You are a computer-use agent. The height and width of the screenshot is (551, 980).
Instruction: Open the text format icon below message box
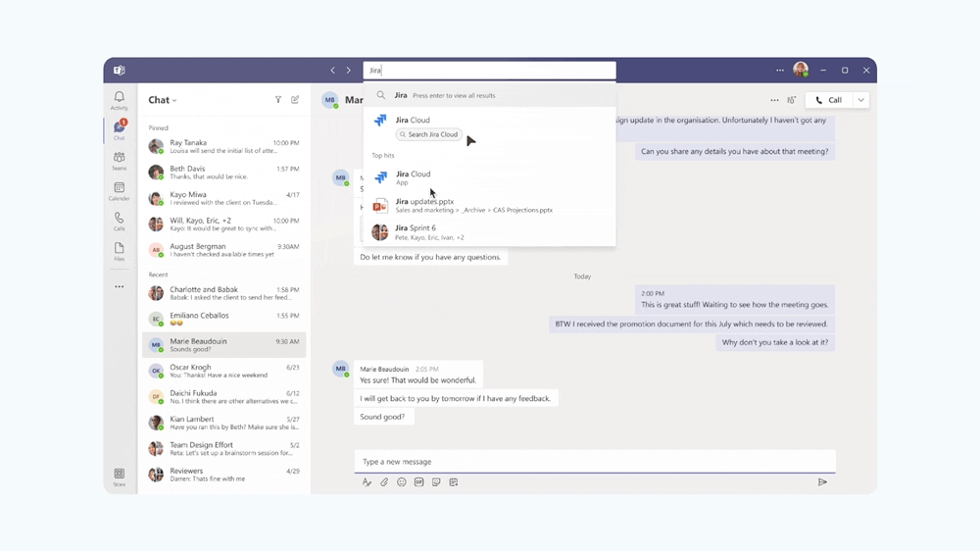[367, 482]
